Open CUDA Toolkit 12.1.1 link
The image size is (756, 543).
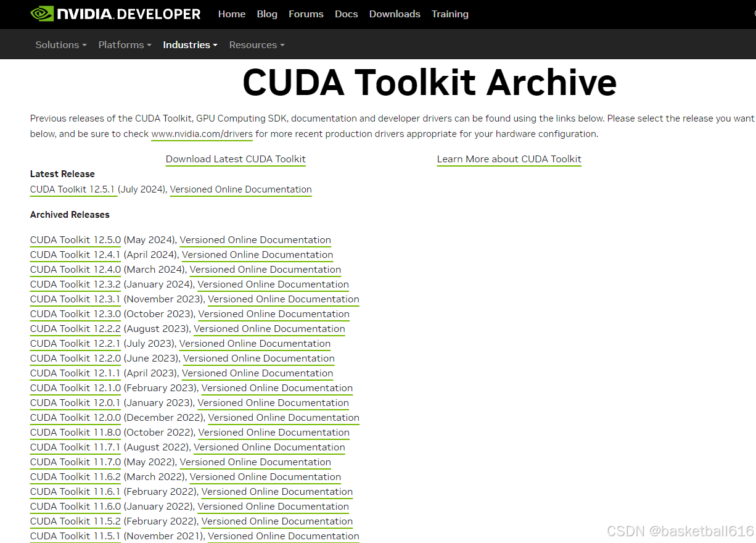tap(75, 373)
